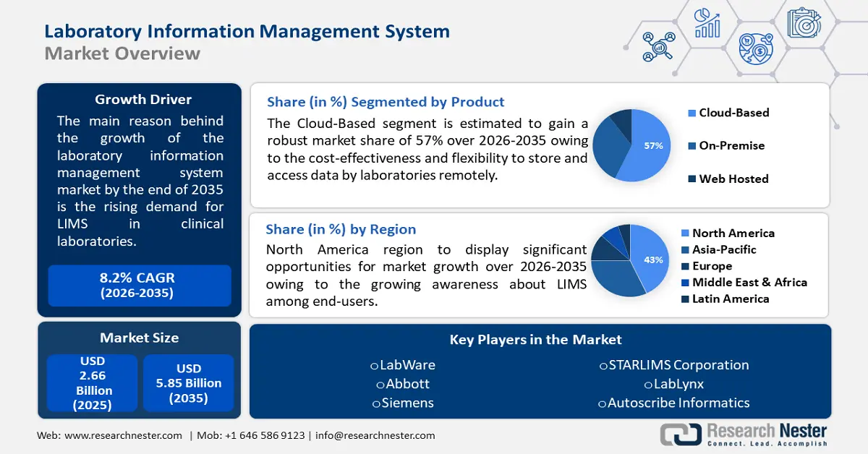
Task: Click the "LabWare" key player entry
Action: pos(403,365)
